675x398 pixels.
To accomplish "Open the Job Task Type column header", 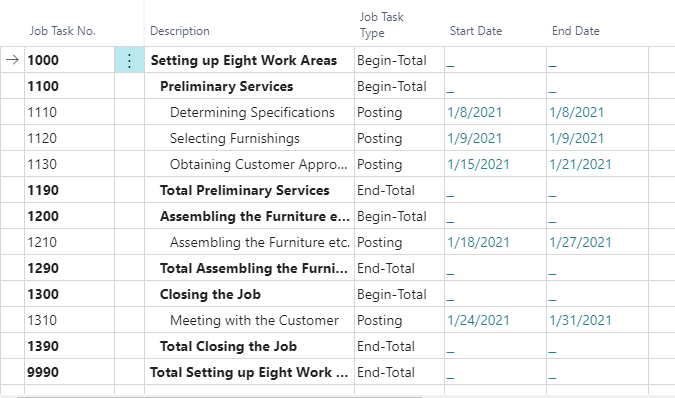I will [x=381, y=25].
